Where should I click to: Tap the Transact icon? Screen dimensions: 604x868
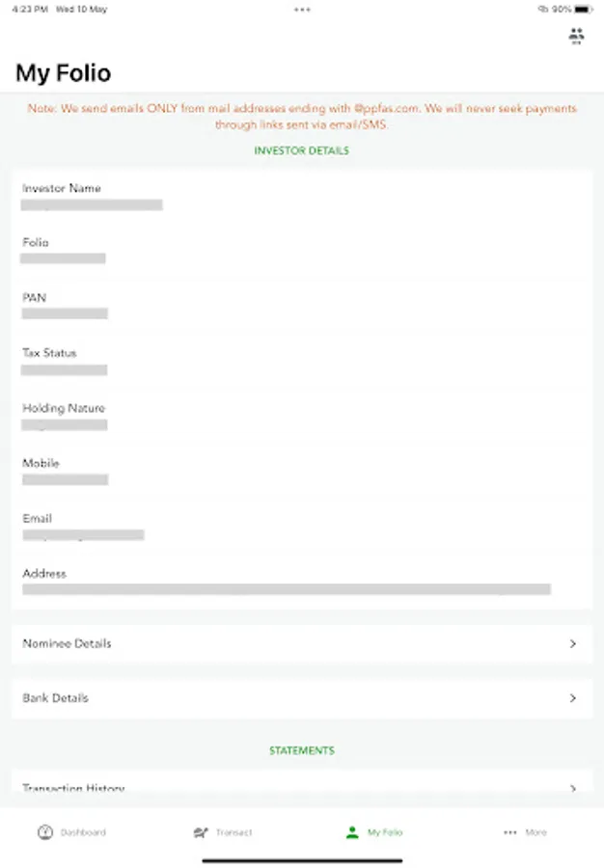click(201, 832)
